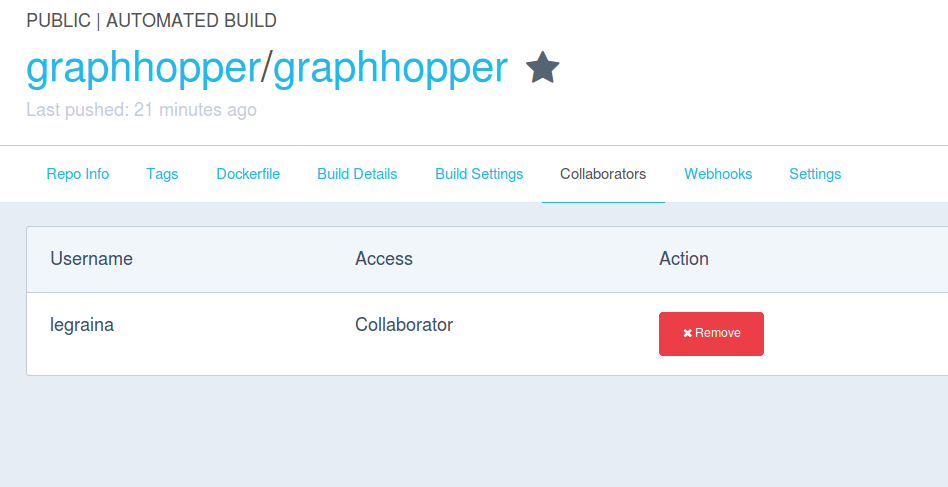Click the Collaborator access cell

(x=404, y=324)
